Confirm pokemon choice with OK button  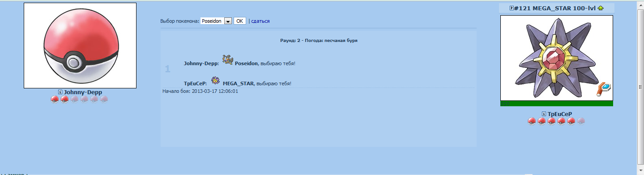(x=240, y=21)
